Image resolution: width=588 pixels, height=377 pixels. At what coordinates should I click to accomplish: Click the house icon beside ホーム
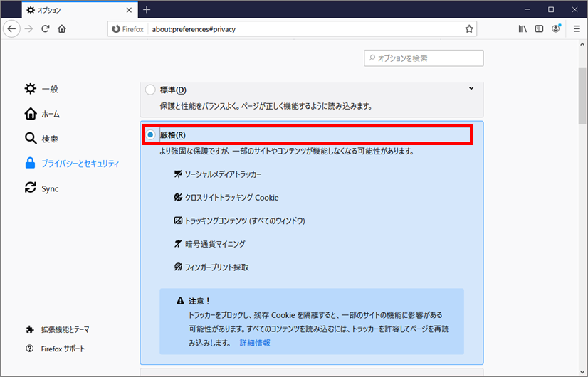(31, 114)
